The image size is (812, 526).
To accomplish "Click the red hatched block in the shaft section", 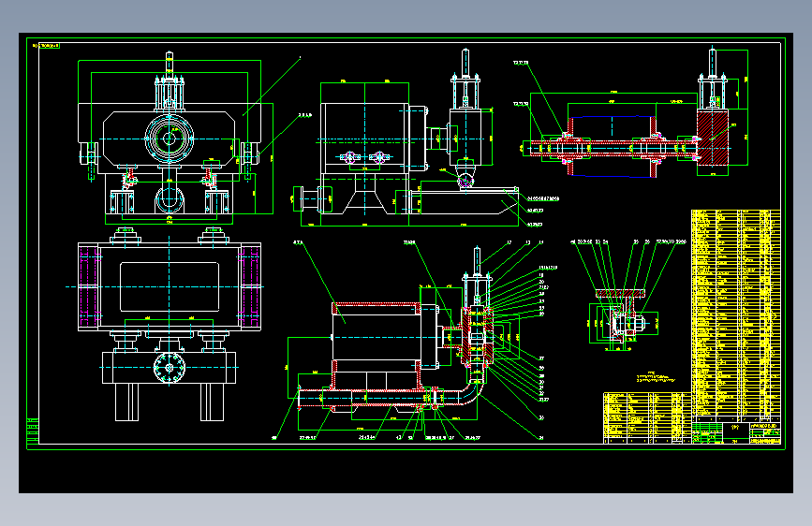I will [713, 138].
